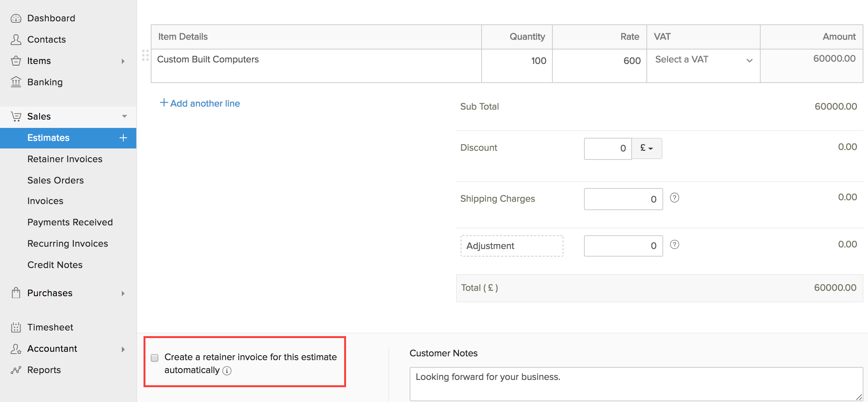Open Credit Notes under Sales
The width and height of the screenshot is (868, 402).
pyautogui.click(x=55, y=265)
